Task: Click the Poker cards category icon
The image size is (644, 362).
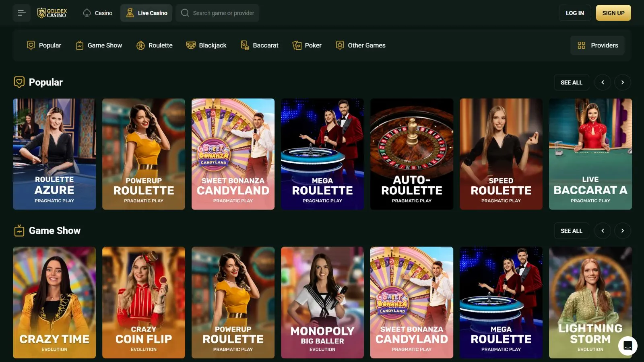Action: point(297,45)
